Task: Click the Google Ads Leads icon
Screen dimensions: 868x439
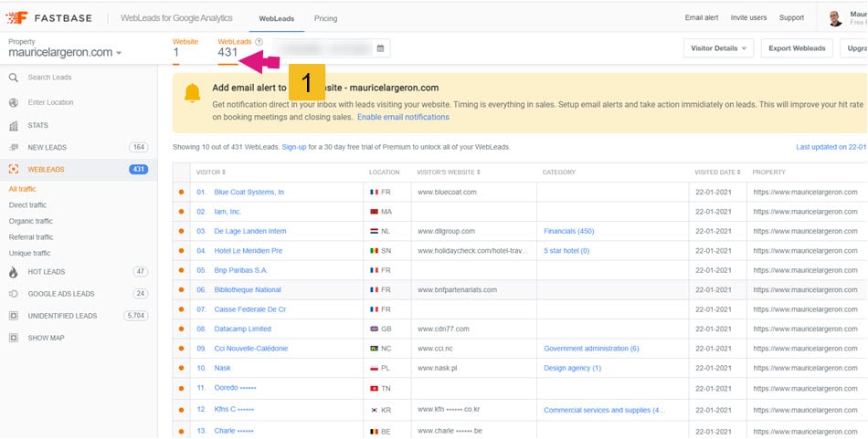Action: [14, 294]
